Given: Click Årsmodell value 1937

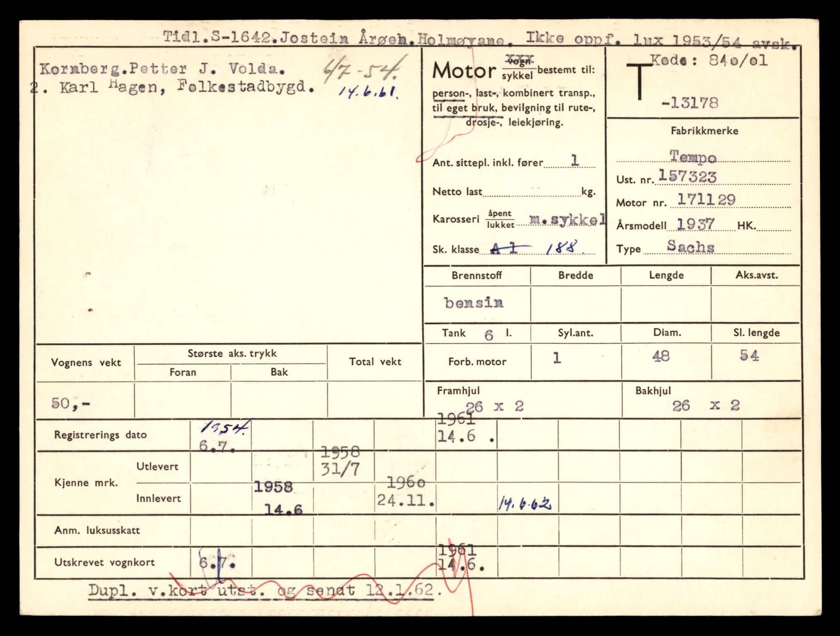Looking at the screenshot, I should click(x=695, y=224).
